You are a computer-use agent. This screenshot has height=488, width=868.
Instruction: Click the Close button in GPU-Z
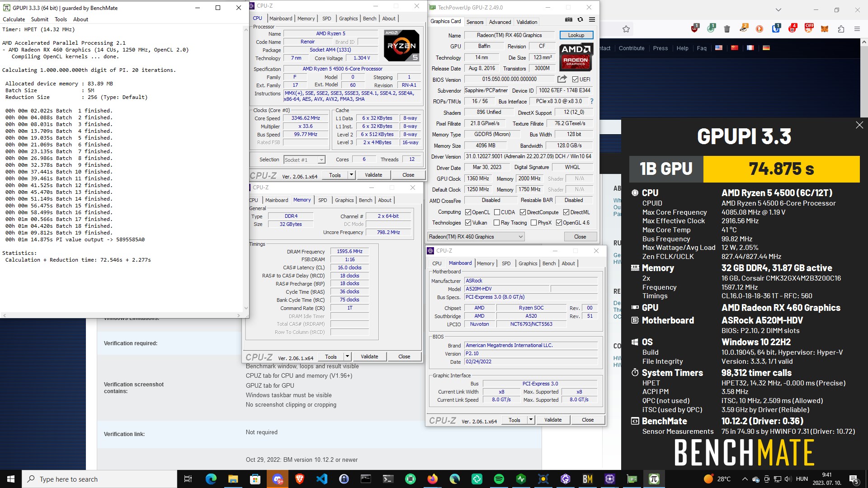tap(580, 237)
